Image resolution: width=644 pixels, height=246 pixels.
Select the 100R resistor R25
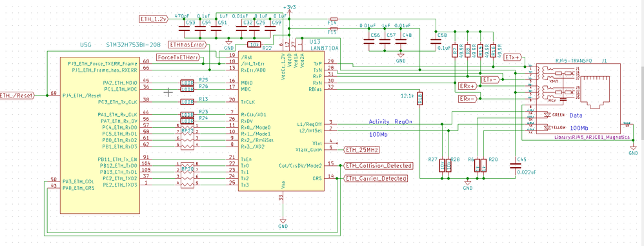click(187, 83)
